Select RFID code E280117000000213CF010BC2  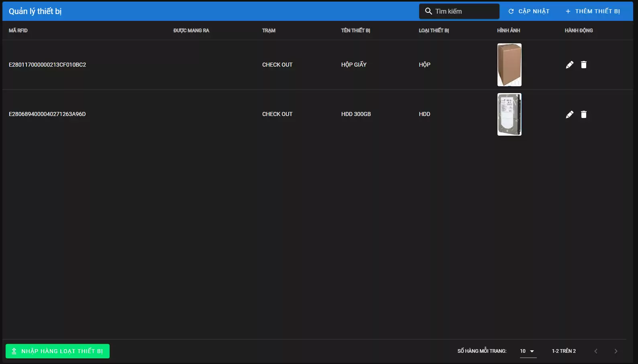[x=47, y=65]
